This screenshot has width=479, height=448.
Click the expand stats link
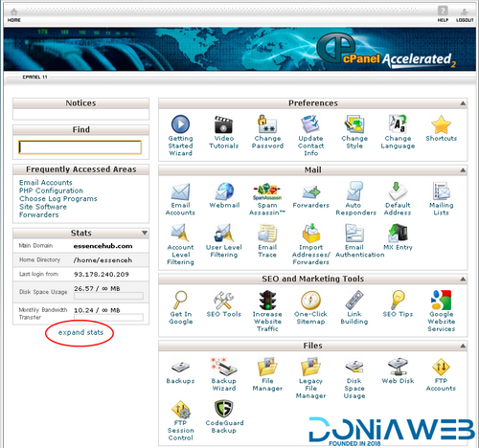(x=80, y=332)
